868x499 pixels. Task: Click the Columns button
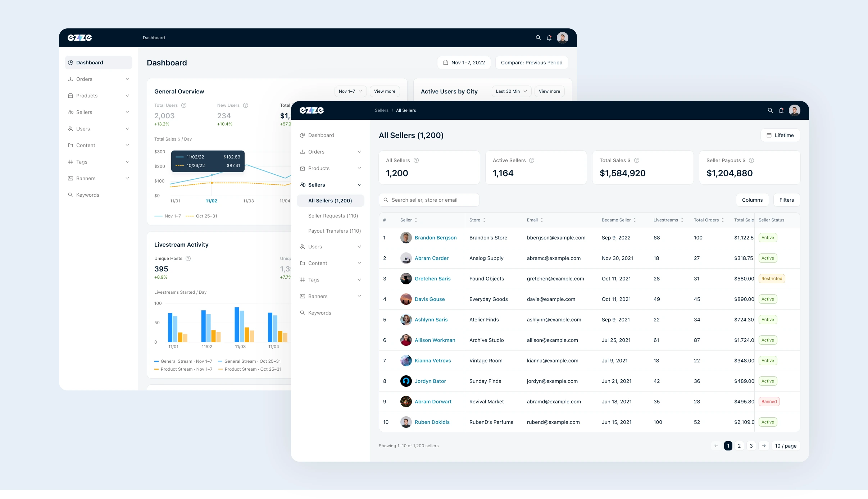click(x=752, y=200)
